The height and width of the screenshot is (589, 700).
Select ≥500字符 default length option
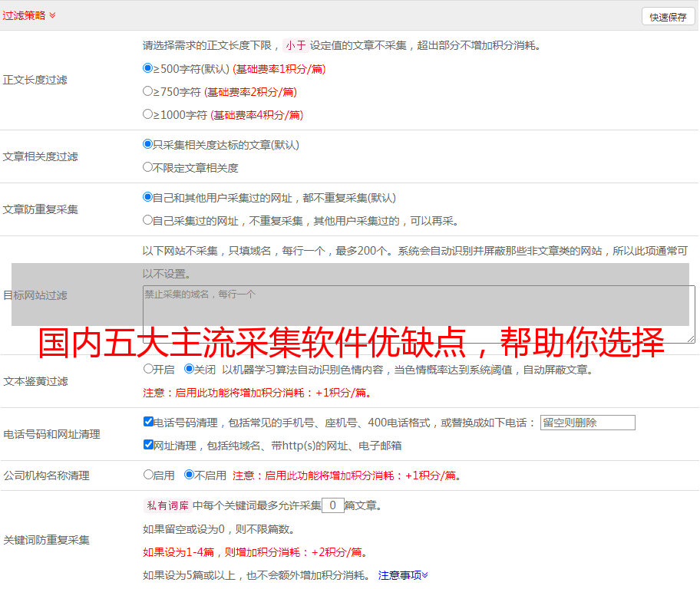[148, 68]
